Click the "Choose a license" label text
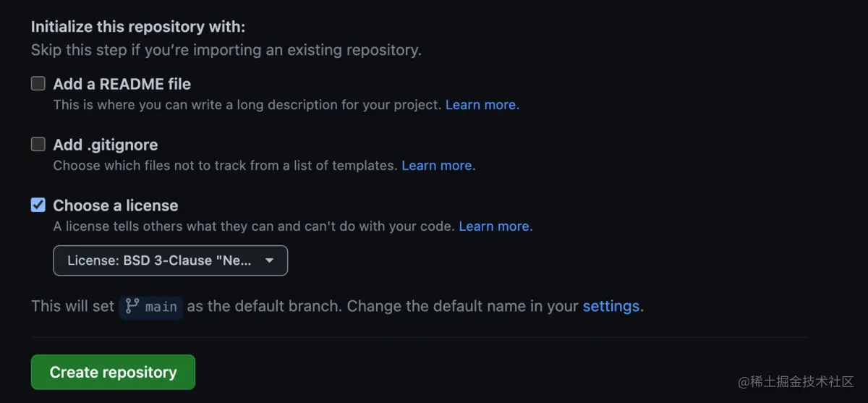This screenshot has height=403, width=868. coord(115,205)
